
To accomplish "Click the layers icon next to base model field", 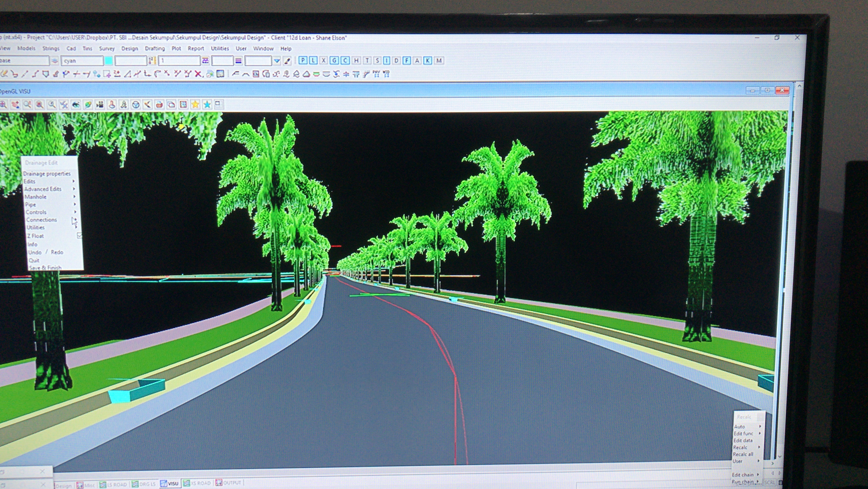I will [55, 61].
